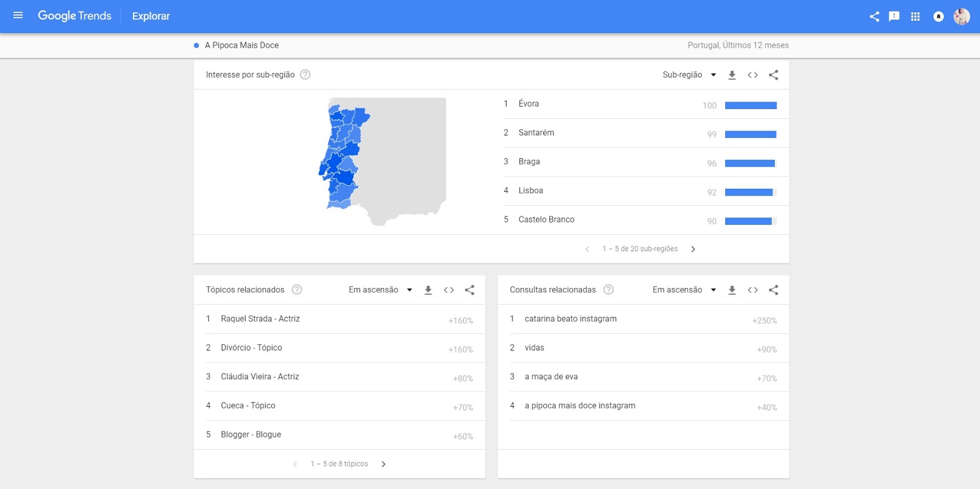Click the Google Trends logo

(x=75, y=16)
